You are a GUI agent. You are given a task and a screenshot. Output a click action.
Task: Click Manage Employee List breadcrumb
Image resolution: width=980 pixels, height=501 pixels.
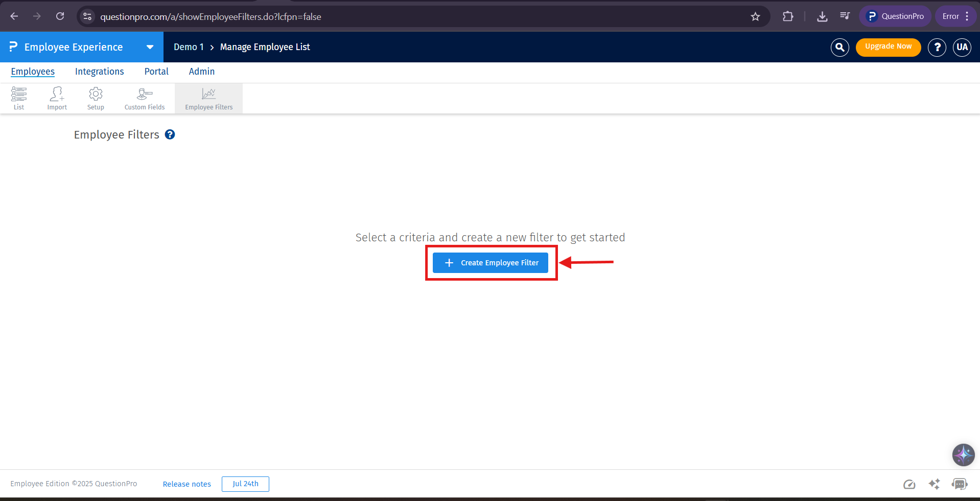tap(265, 47)
